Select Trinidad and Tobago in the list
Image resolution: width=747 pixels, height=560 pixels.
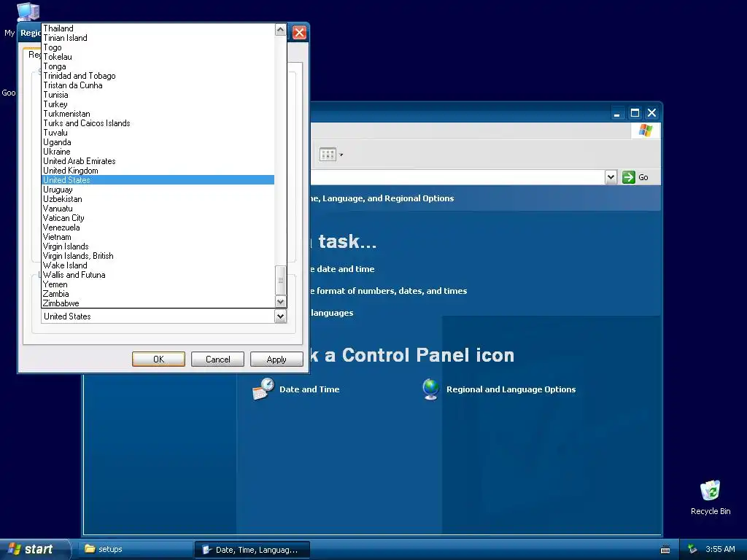(x=158, y=76)
